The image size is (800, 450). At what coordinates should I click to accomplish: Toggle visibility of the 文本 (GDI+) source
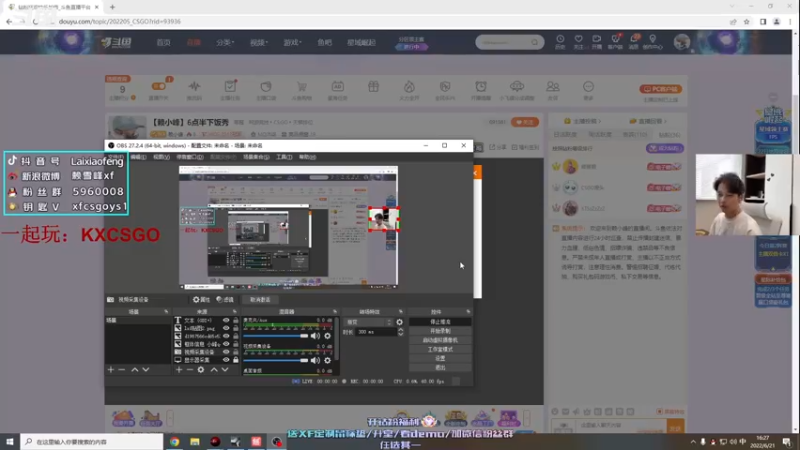tap(226, 320)
